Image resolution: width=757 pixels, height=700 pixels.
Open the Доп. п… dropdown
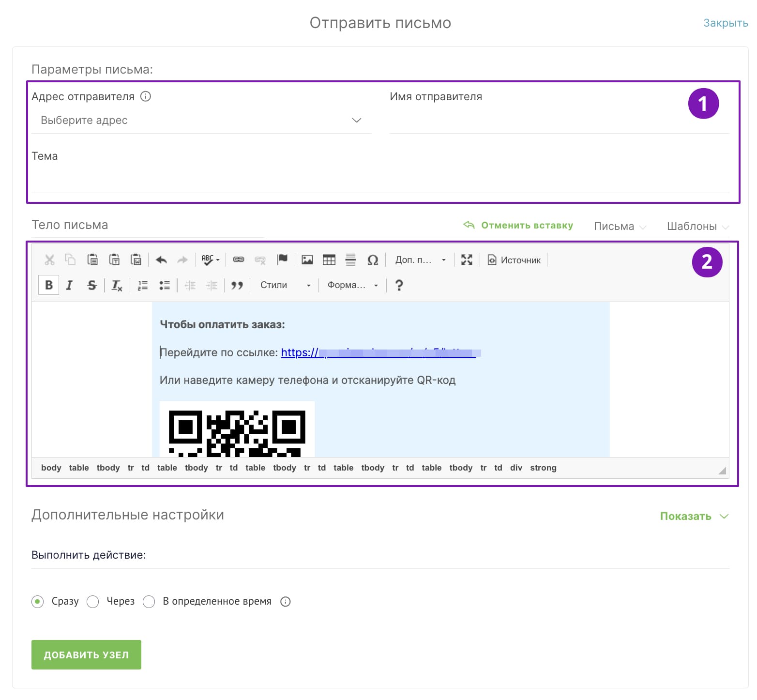(x=420, y=260)
